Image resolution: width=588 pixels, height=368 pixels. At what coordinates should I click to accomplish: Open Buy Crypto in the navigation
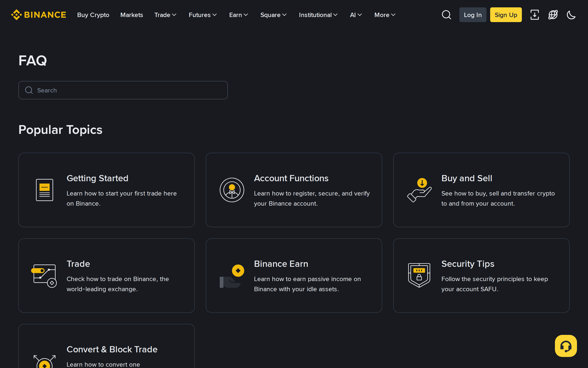(x=93, y=15)
